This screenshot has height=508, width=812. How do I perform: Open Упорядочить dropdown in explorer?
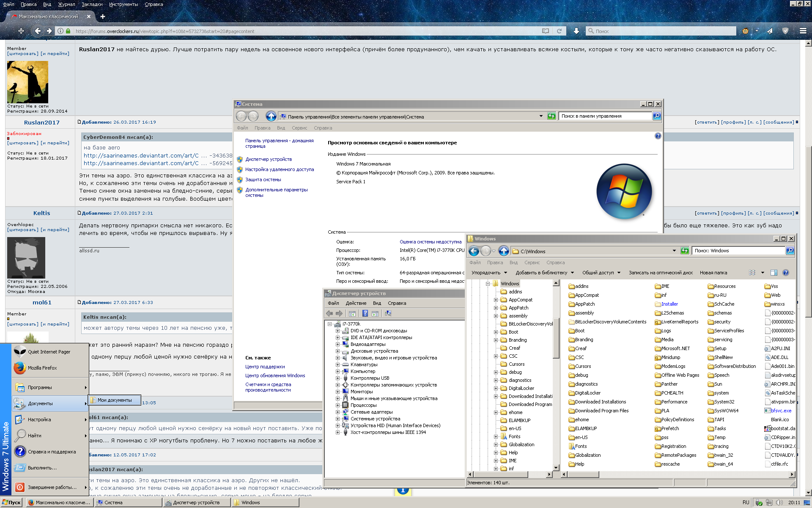[489, 273]
